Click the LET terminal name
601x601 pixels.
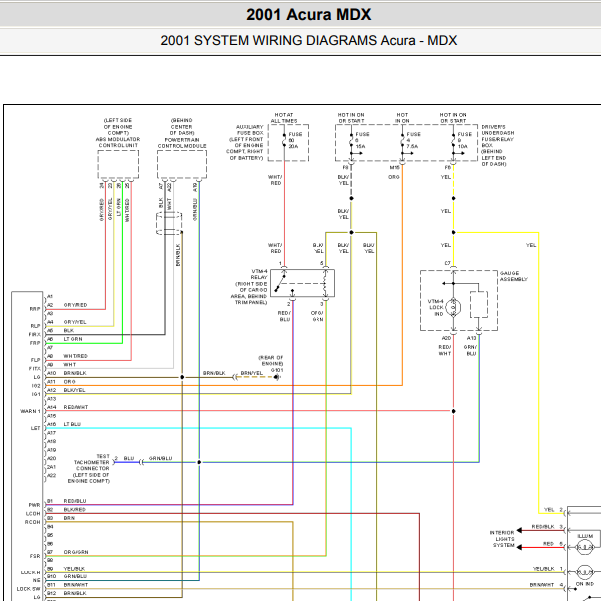click(x=36, y=428)
